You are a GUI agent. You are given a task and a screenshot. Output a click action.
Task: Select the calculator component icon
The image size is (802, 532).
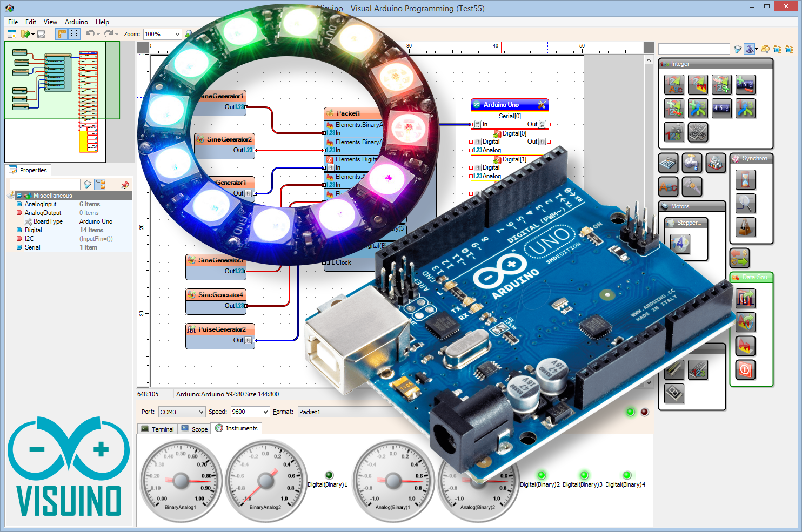(668, 163)
